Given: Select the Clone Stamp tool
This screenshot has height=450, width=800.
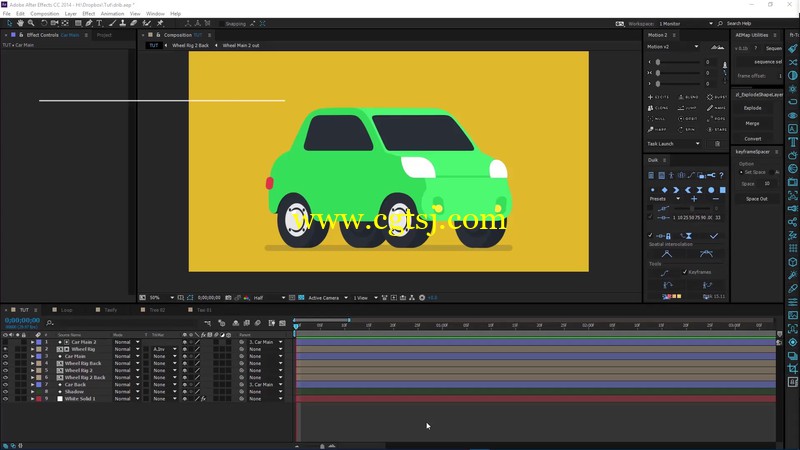Looking at the screenshot, I should [123, 23].
